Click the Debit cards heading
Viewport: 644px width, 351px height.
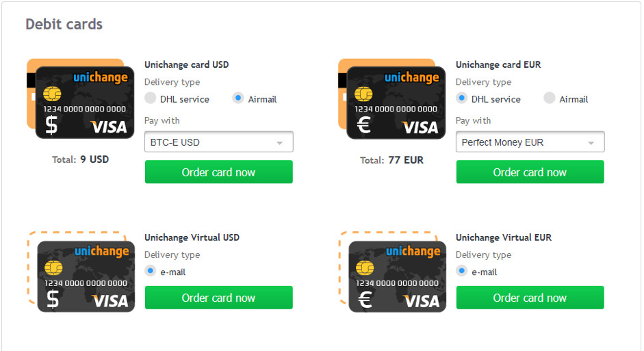(64, 25)
